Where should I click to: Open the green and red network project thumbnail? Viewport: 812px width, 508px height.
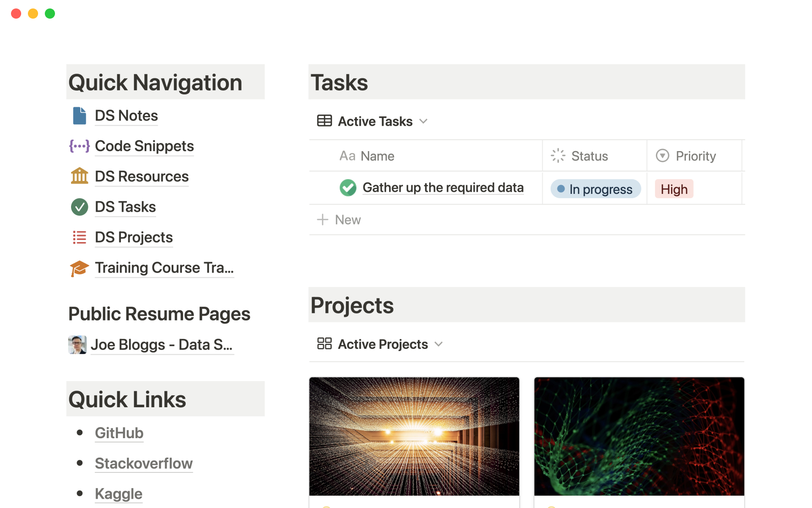click(639, 436)
